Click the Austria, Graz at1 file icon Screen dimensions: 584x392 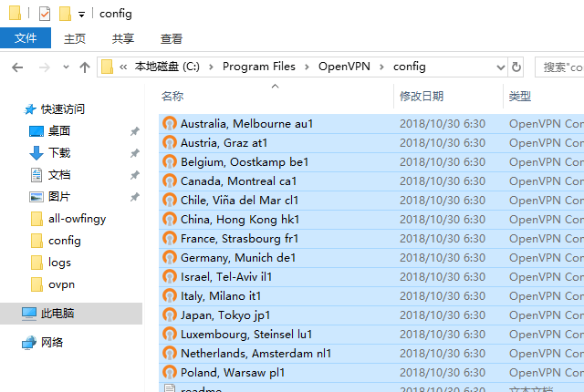click(x=170, y=143)
